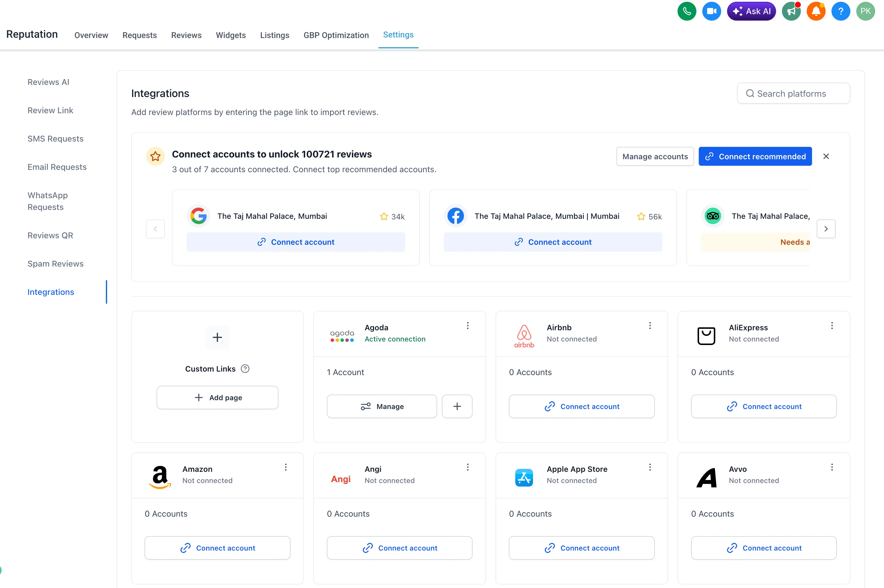Click the Angi logo
The image size is (884, 588).
[x=341, y=479]
